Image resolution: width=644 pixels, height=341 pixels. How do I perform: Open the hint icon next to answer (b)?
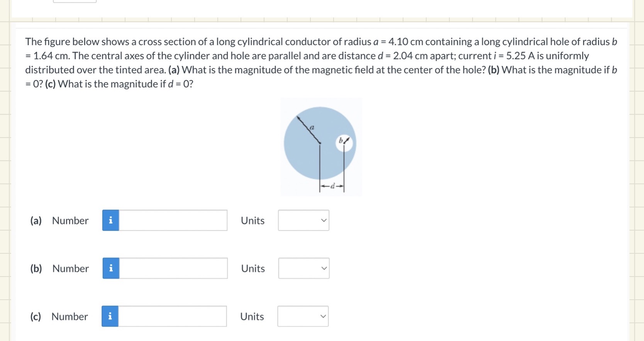pos(110,268)
